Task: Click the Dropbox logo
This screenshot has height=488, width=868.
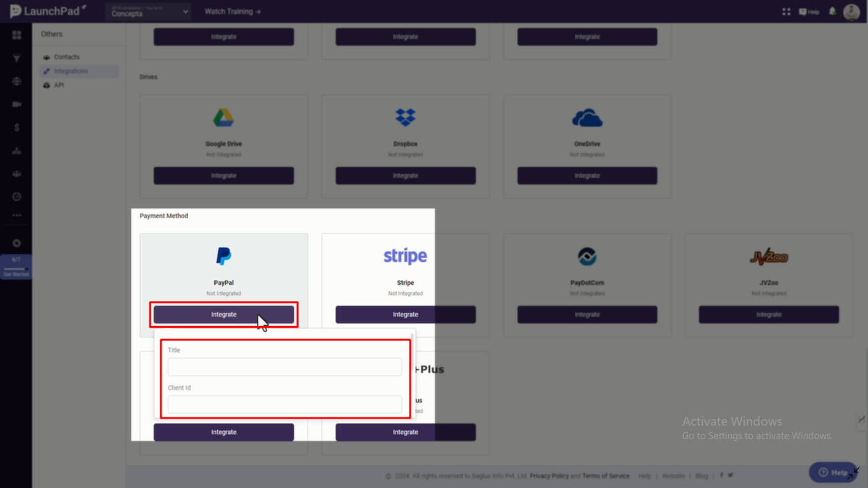Action: tap(405, 118)
